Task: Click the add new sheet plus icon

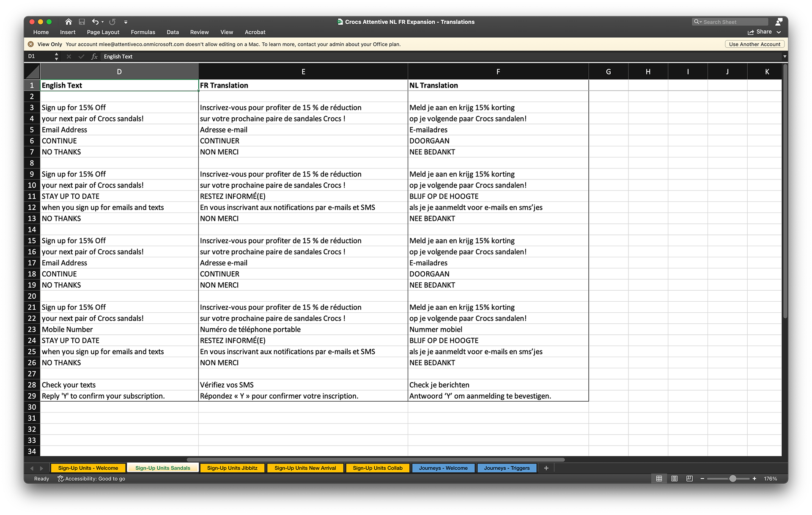Action: (546, 468)
